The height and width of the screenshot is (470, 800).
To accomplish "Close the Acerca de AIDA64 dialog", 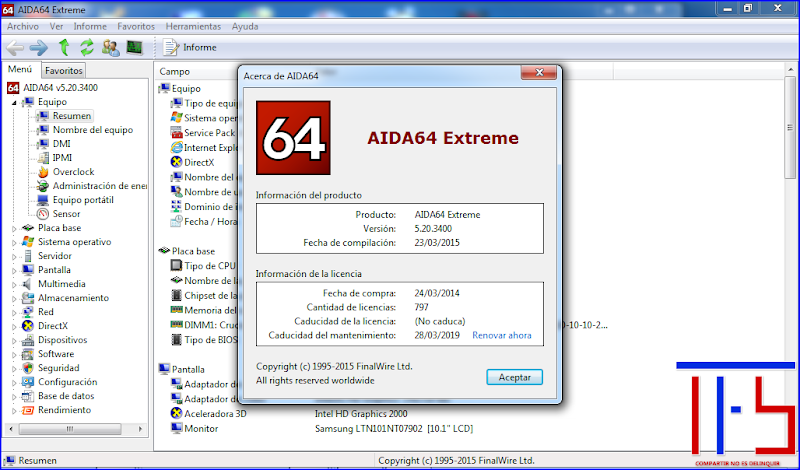I will (x=539, y=72).
